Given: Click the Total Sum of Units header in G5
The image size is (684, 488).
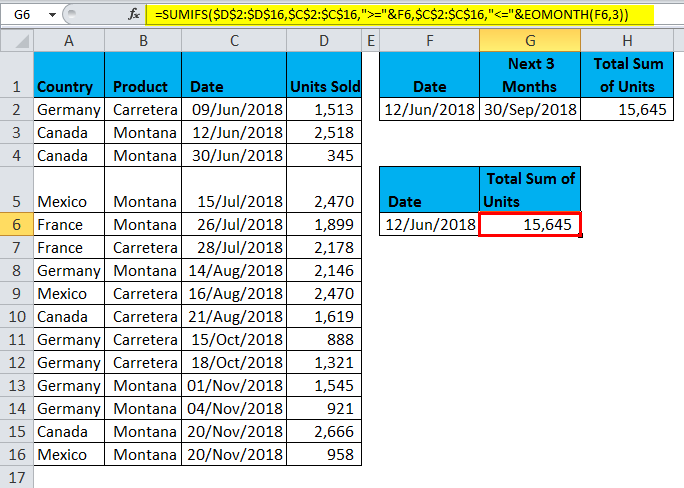Looking at the screenshot, I should (530, 190).
